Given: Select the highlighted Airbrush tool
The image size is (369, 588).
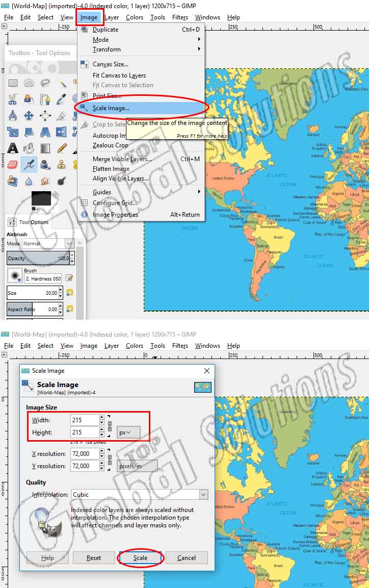Looking at the screenshot, I should (x=29, y=165).
